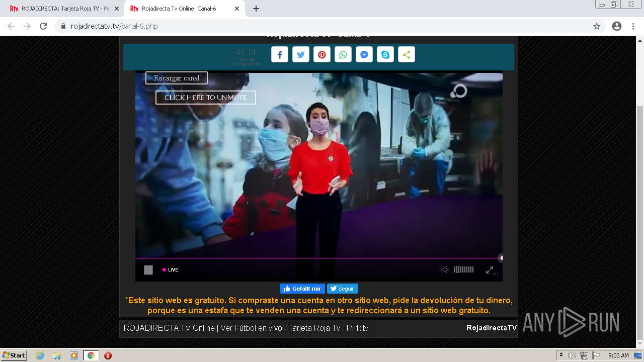Share the channel via Skype
This screenshot has height=362, width=644.
click(385, 55)
